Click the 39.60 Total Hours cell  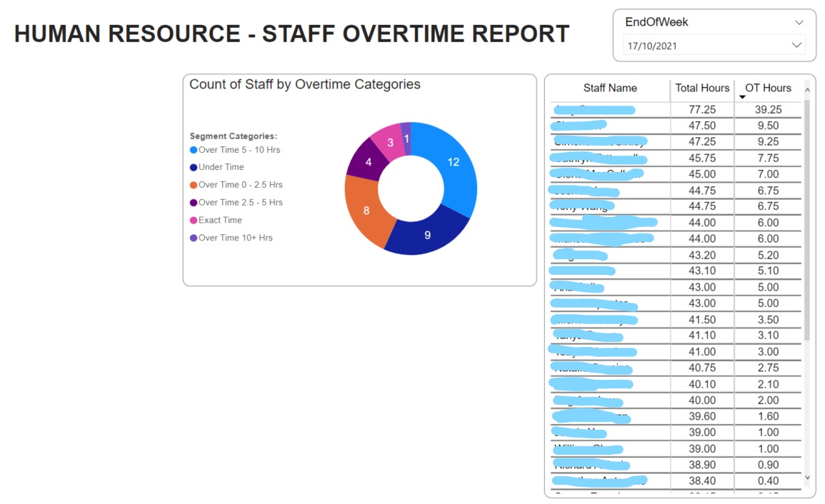[702, 416]
